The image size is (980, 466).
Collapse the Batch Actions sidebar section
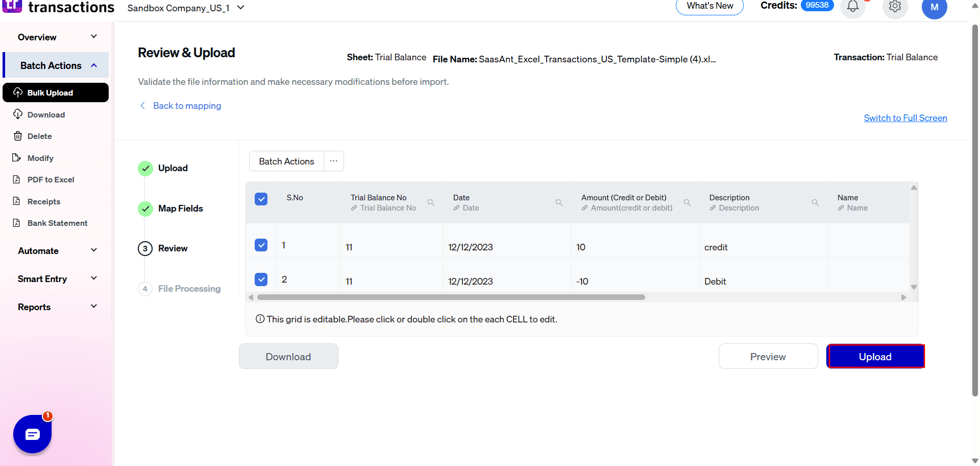(56, 65)
